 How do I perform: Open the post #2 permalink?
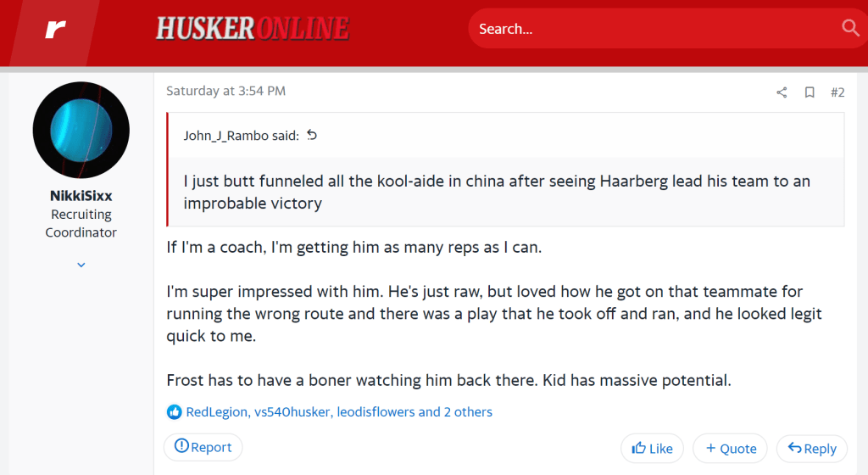tap(837, 92)
